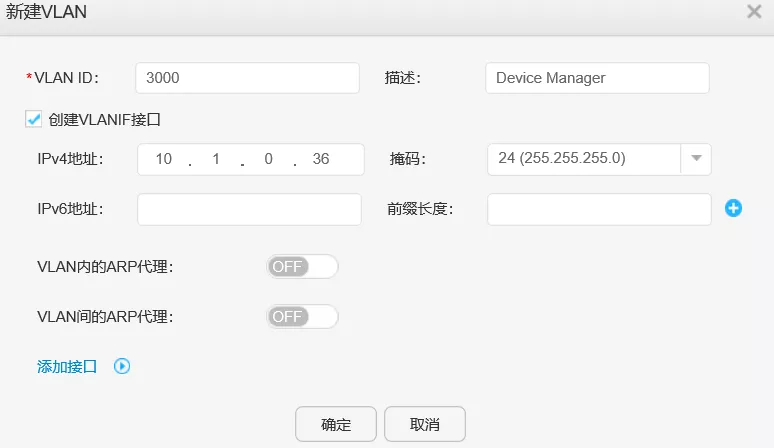This screenshot has width=774, height=448.
Task: Expand the 添加接口 section link
Action: click(x=67, y=367)
